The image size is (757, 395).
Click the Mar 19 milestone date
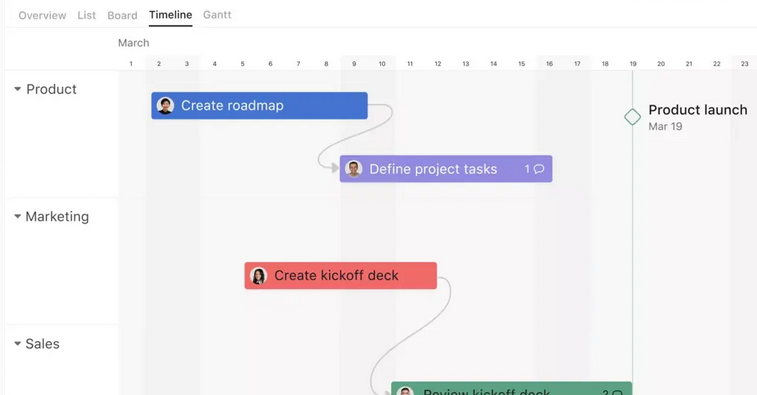tap(665, 127)
